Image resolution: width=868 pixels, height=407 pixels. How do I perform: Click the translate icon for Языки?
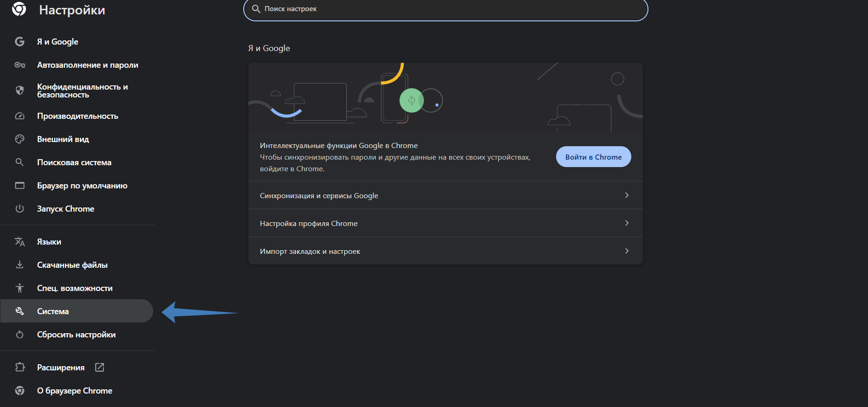click(19, 242)
